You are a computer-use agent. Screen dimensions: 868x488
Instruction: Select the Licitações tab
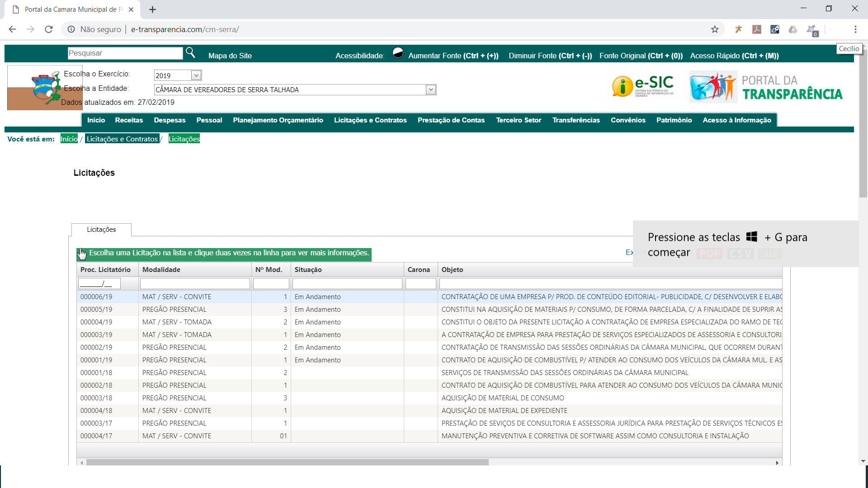click(x=101, y=230)
